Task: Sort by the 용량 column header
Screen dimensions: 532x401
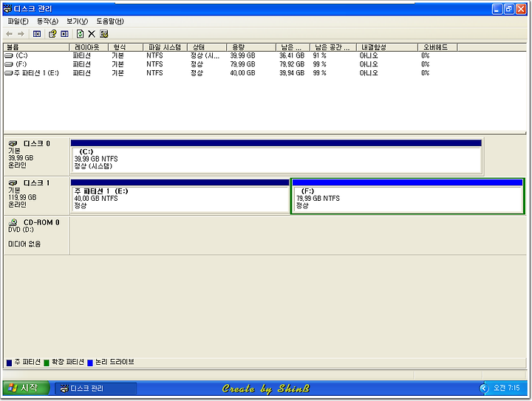Action: pyautogui.click(x=251, y=47)
